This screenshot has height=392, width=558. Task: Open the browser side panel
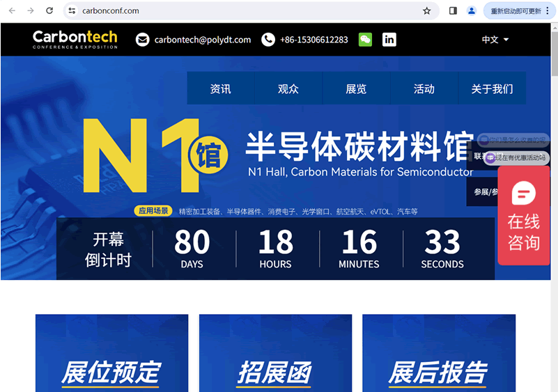pyautogui.click(x=453, y=10)
